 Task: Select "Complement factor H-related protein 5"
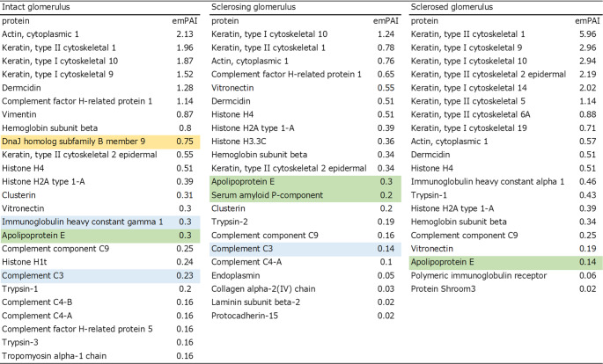click(77, 329)
